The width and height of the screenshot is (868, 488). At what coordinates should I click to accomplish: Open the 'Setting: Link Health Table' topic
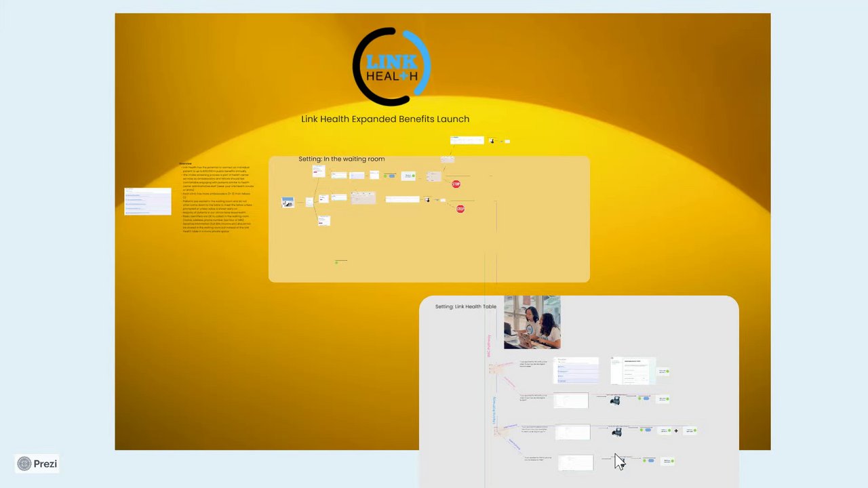point(466,306)
